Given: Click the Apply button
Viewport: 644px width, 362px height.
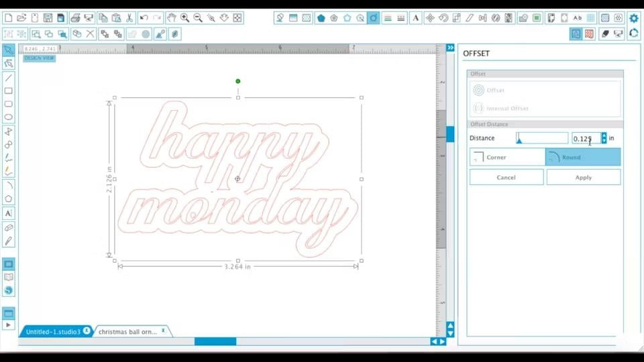Looking at the screenshot, I should [x=583, y=177].
